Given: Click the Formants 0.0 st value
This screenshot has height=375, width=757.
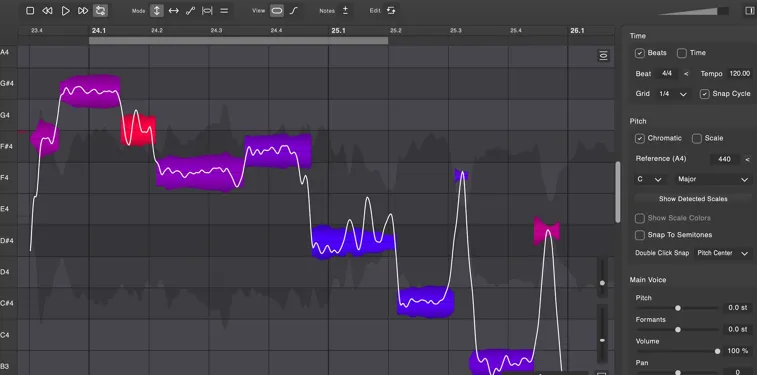Looking at the screenshot, I should (x=737, y=330).
